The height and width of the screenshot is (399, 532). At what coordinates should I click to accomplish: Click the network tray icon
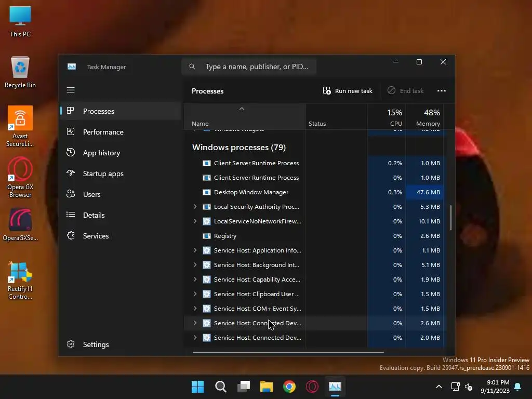[455, 387]
